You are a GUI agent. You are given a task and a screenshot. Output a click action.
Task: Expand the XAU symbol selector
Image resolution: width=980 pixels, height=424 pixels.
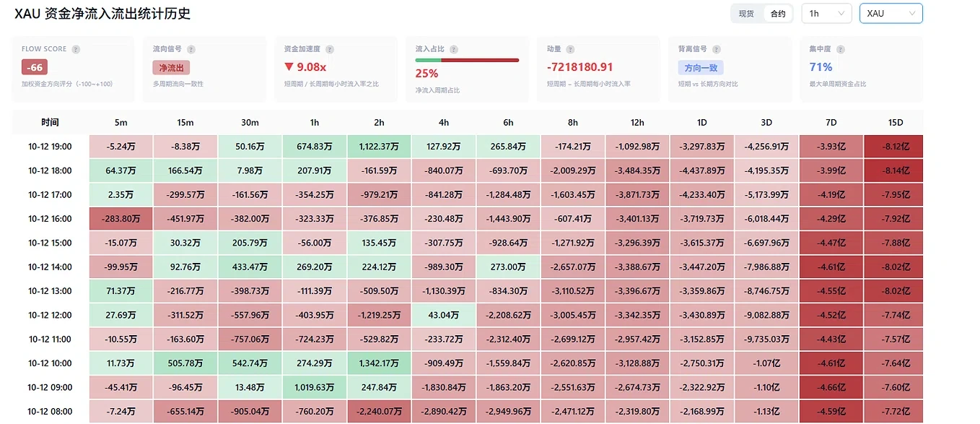tap(891, 14)
